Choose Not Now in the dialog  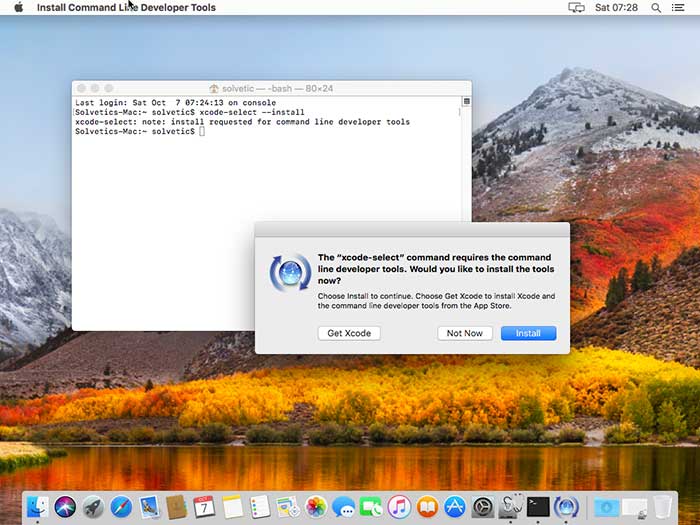(465, 333)
